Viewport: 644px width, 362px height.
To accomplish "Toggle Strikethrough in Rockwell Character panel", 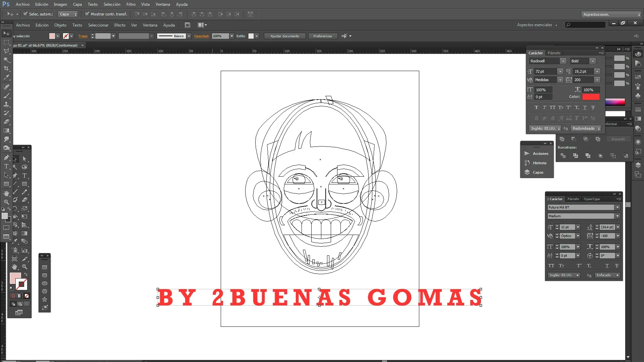I will pyautogui.click(x=593, y=107).
